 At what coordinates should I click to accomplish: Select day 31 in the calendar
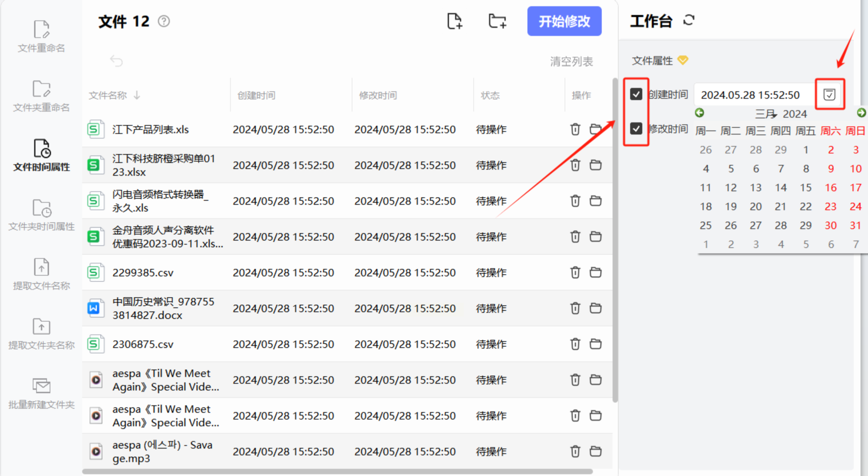click(x=855, y=225)
